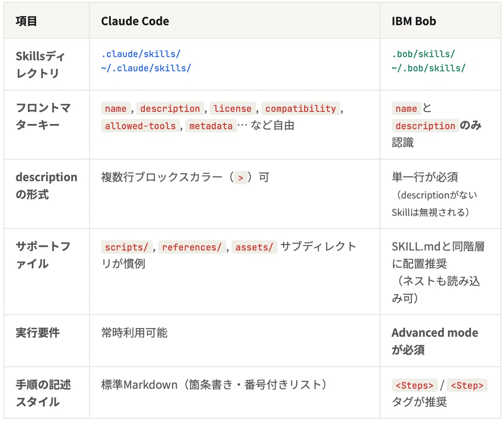
Task: Click the allowed-tools code tag
Action: pos(140,126)
